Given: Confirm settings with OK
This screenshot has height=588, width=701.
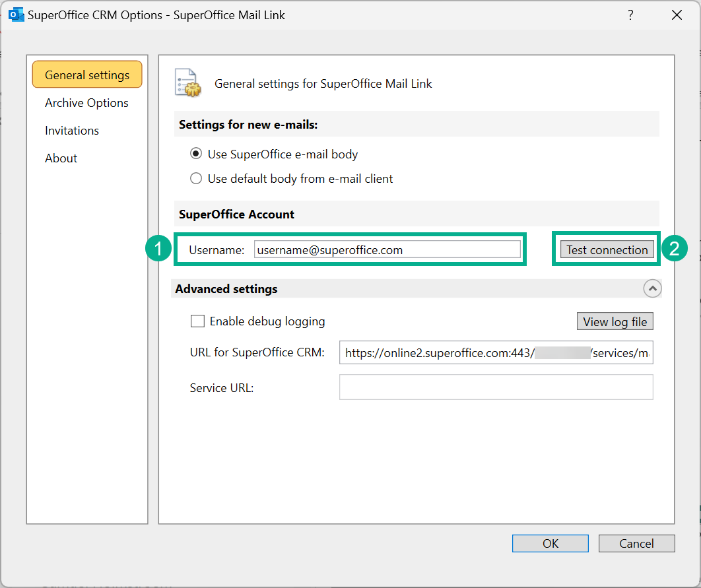Looking at the screenshot, I should [550, 543].
